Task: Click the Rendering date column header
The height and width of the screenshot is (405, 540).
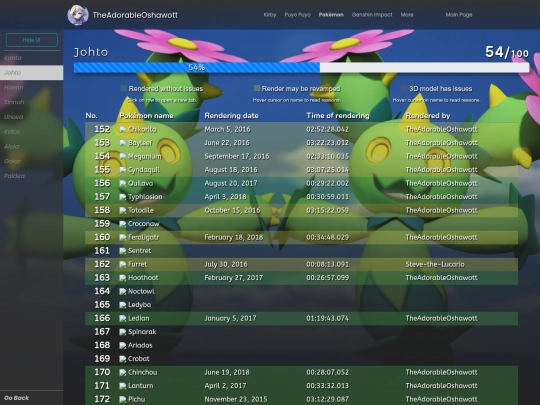Action: click(x=231, y=116)
